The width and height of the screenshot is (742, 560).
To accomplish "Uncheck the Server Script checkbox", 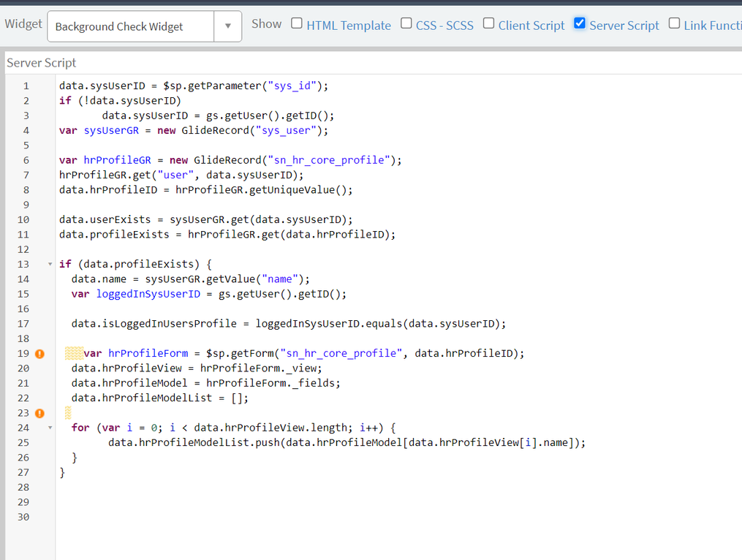I will click(x=580, y=23).
